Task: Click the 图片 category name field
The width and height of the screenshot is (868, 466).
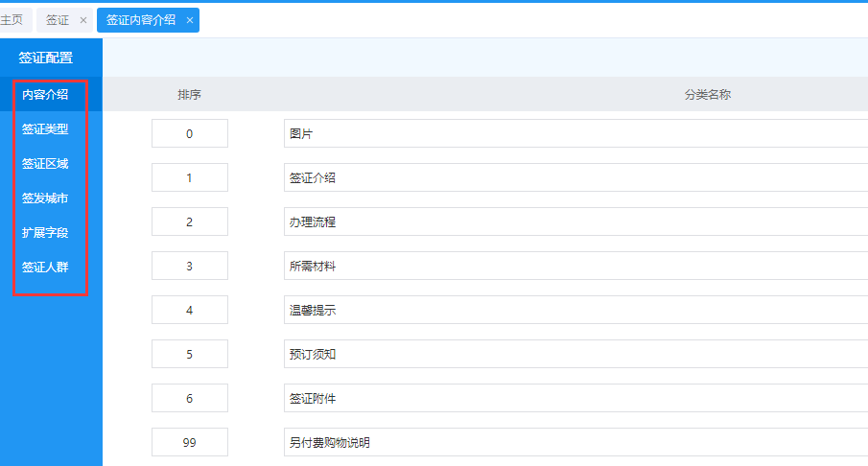Action: pyautogui.click(x=575, y=133)
